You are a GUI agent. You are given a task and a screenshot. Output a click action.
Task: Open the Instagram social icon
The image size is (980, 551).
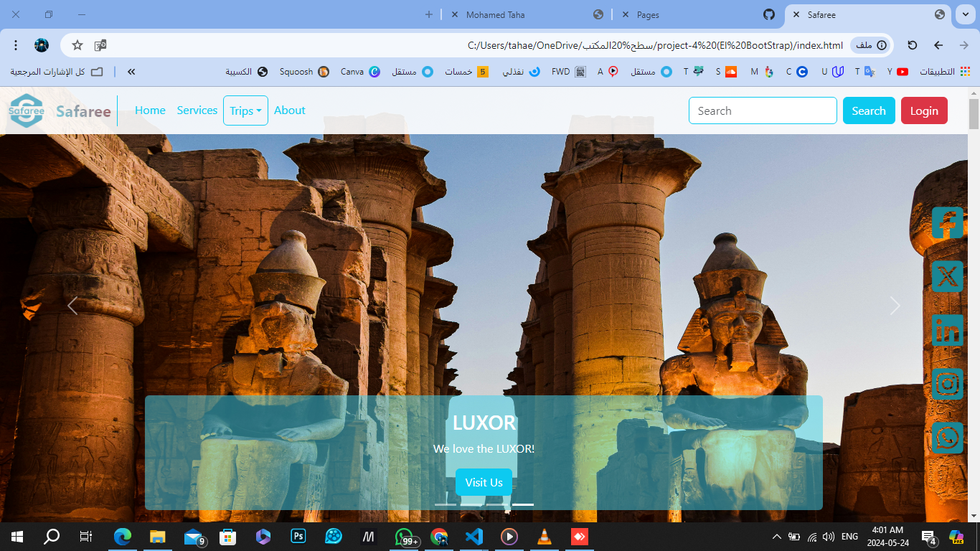click(947, 384)
